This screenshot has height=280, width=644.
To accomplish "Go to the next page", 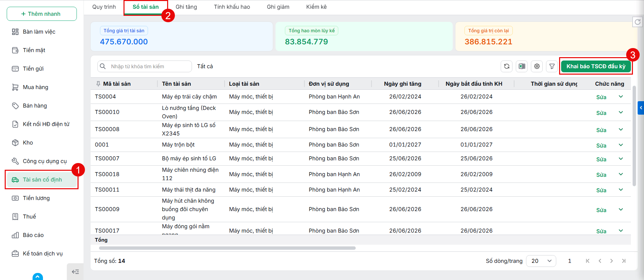I will click(x=611, y=261).
